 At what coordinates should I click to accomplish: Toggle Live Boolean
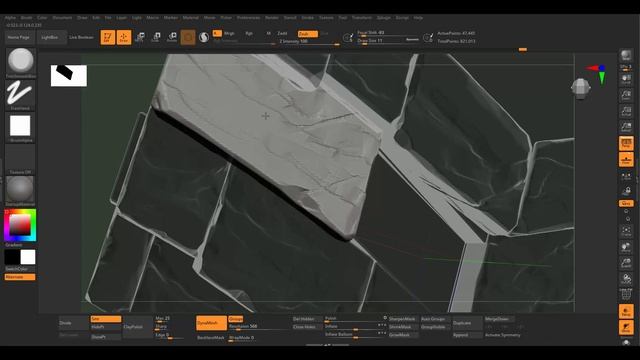(x=81, y=37)
